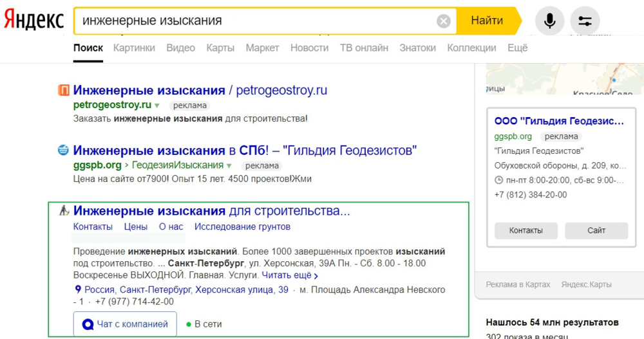Select the Поиск tab
The image size is (644, 339).
[88, 48]
